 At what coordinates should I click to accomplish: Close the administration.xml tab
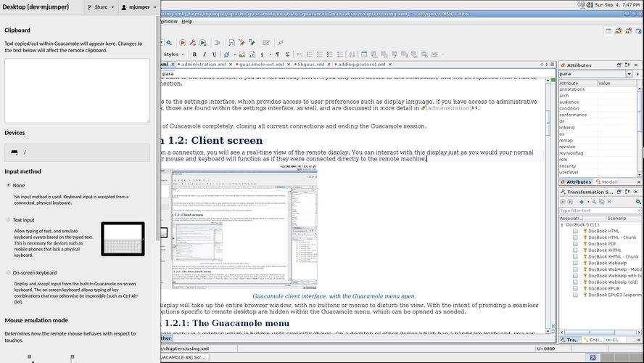click(x=231, y=65)
